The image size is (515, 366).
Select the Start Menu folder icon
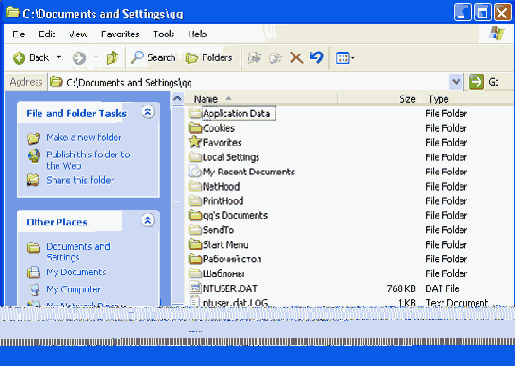[x=196, y=245]
